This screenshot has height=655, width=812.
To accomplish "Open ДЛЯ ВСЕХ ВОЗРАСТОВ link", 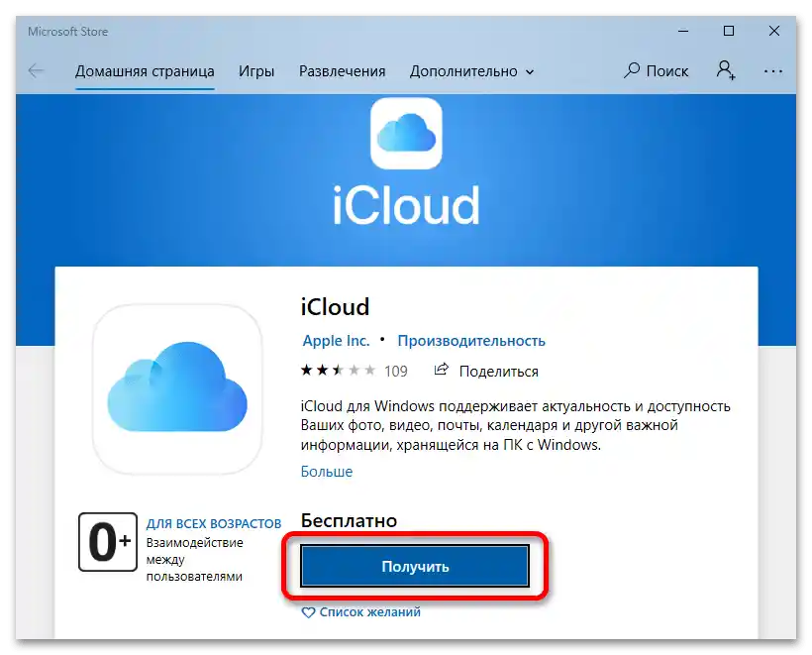I will point(213,523).
